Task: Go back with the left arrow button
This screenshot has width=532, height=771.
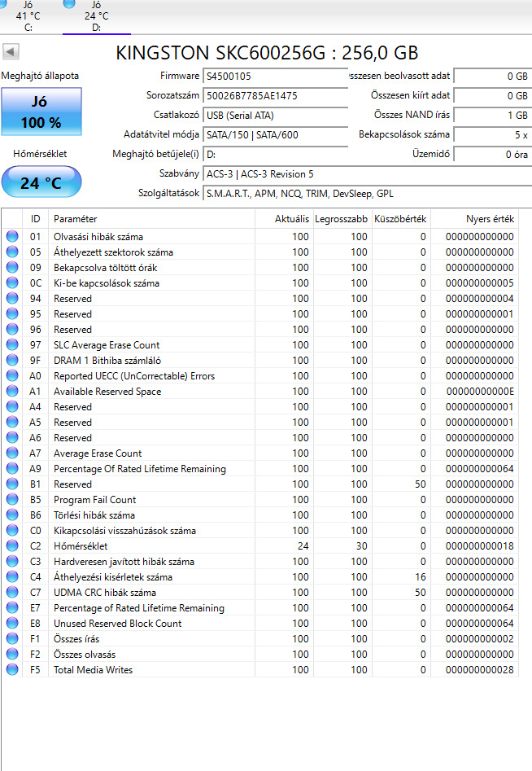Action: (11, 51)
